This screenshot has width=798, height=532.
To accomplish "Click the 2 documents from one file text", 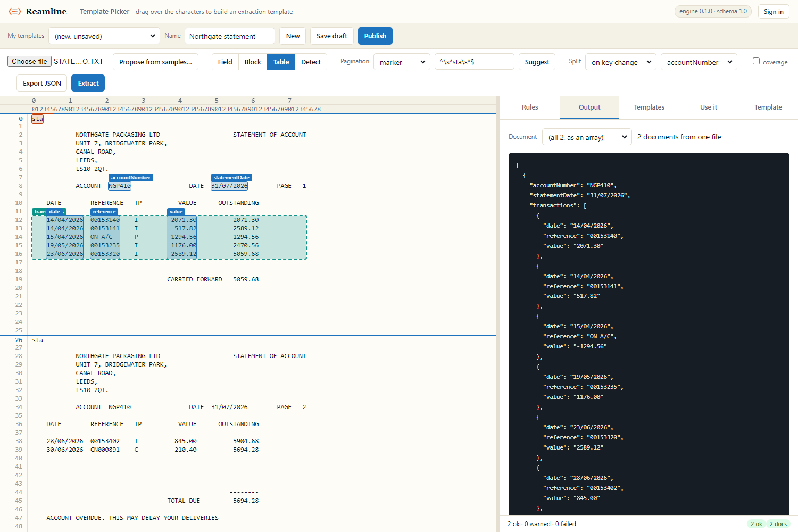I will [679, 137].
